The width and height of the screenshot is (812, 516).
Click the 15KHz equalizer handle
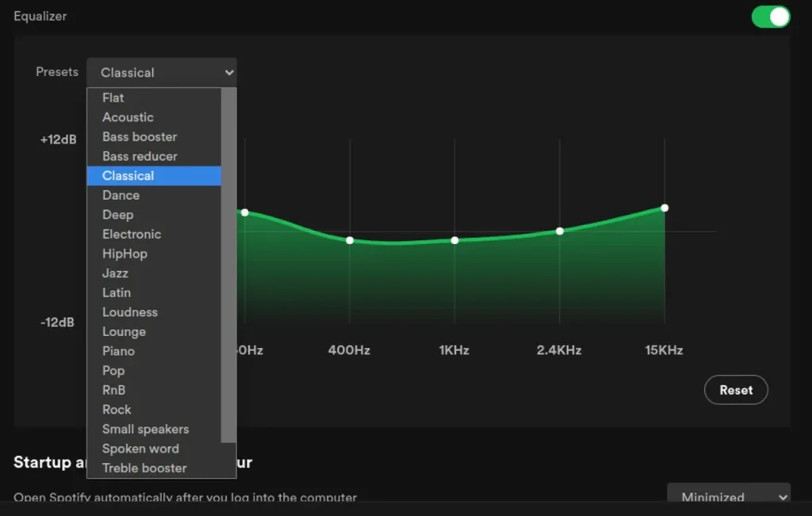pos(664,208)
